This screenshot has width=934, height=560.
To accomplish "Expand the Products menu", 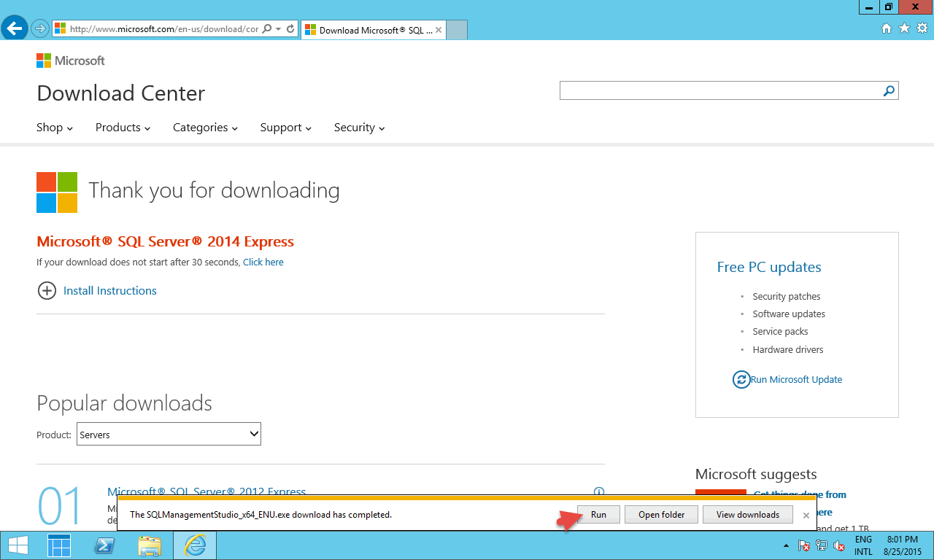I will point(123,128).
